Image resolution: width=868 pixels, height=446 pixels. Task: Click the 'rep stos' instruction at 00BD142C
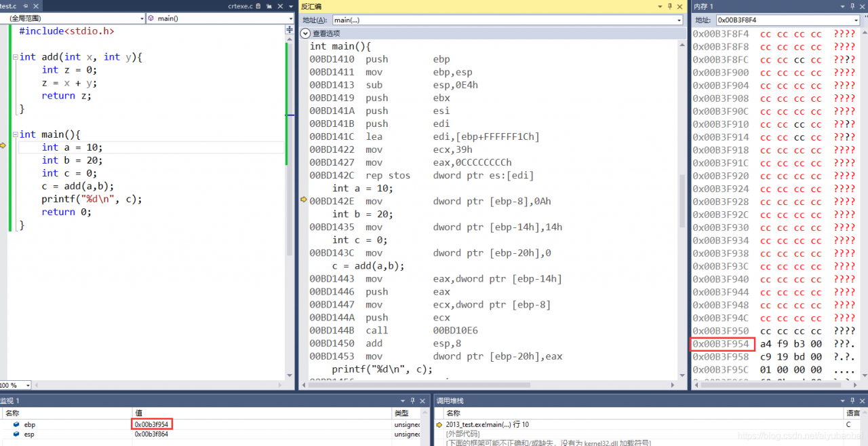(422, 176)
